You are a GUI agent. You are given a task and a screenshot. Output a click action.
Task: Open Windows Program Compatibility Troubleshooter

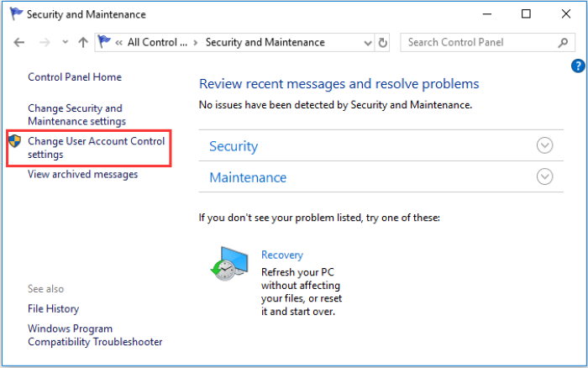coord(95,335)
